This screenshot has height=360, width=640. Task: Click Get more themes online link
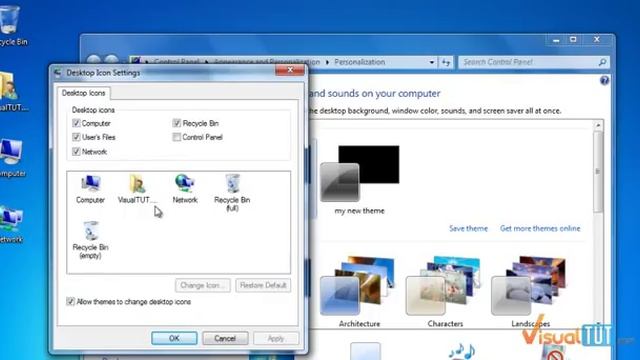(x=540, y=228)
